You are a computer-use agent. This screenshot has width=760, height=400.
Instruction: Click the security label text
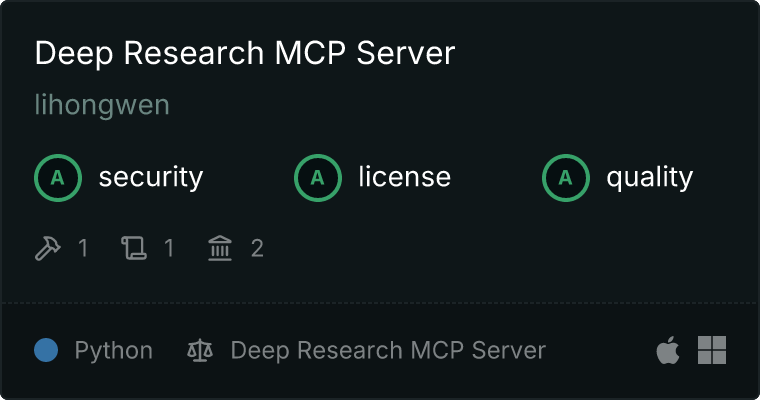(x=151, y=177)
